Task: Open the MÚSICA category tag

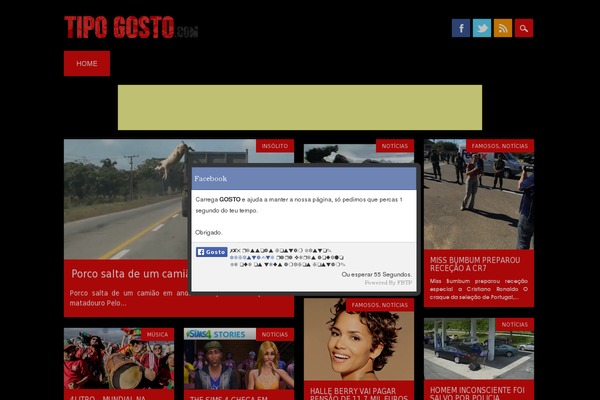Action: click(157, 335)
